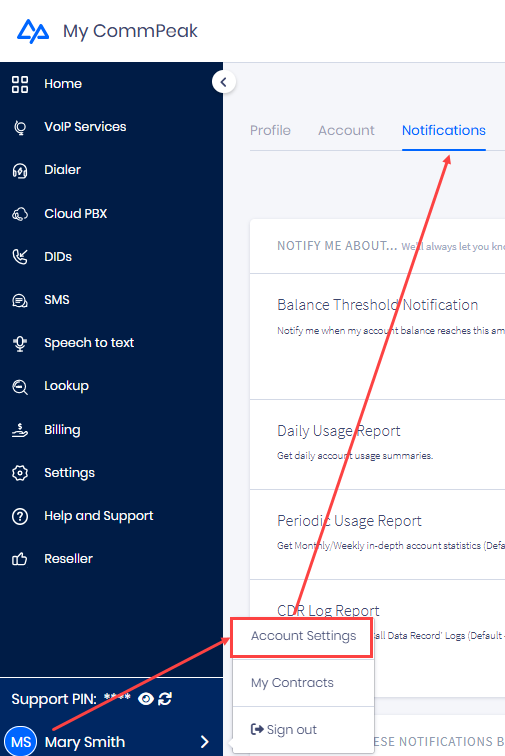Select the Notifications tab
The image size is (505, 756).
[x=444, y=130]
